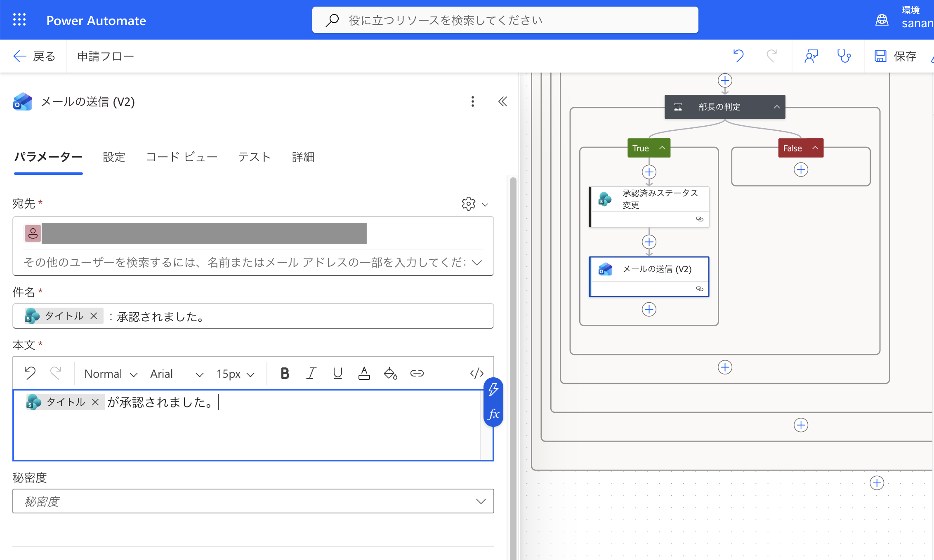Open the fx expression editor
This screenshot has width=934, height=560.
[493, 414]
